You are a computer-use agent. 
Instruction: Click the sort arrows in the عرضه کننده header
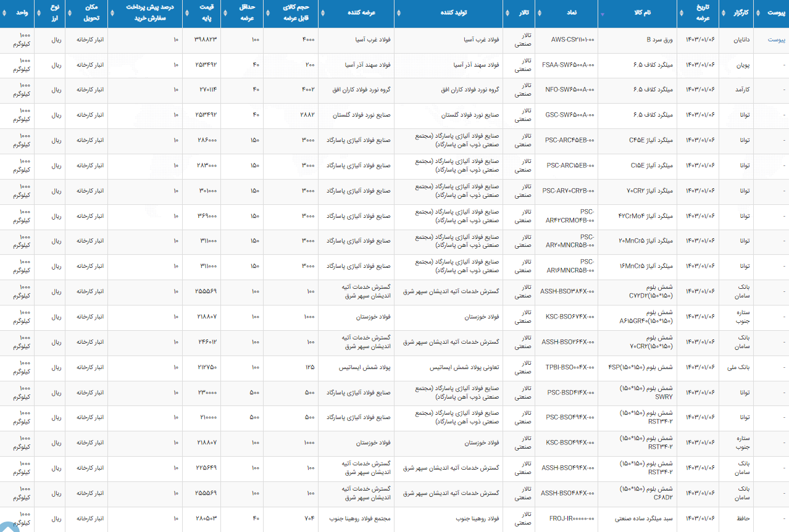[x=324, y=14]
